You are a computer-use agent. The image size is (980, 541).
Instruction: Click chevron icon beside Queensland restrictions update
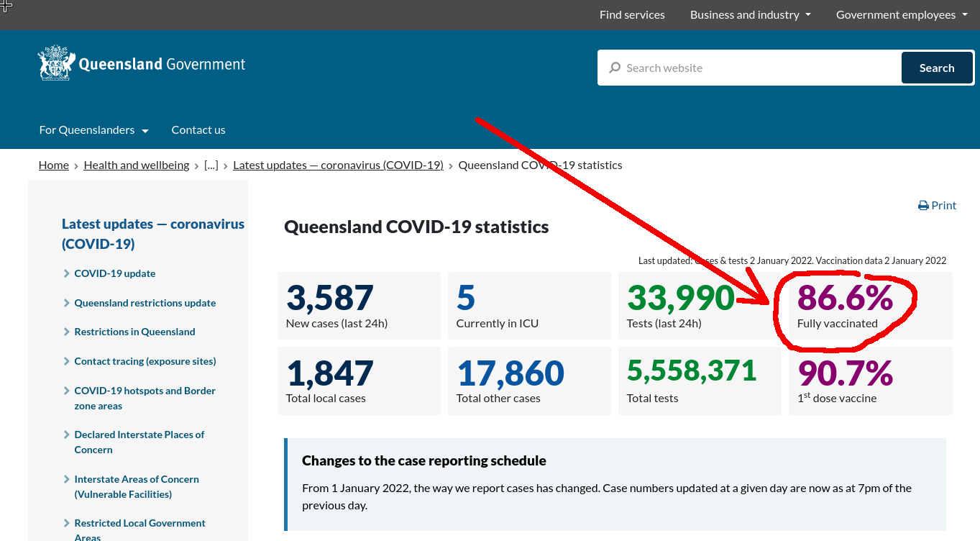pyautogui.click(x=67, y=303)
